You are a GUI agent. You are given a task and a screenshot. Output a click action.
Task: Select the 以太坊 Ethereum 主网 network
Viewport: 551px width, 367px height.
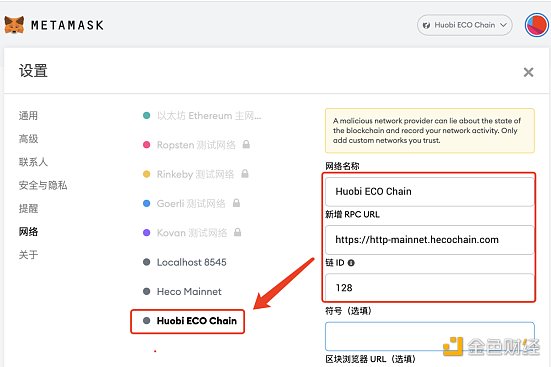coord(202,116)
